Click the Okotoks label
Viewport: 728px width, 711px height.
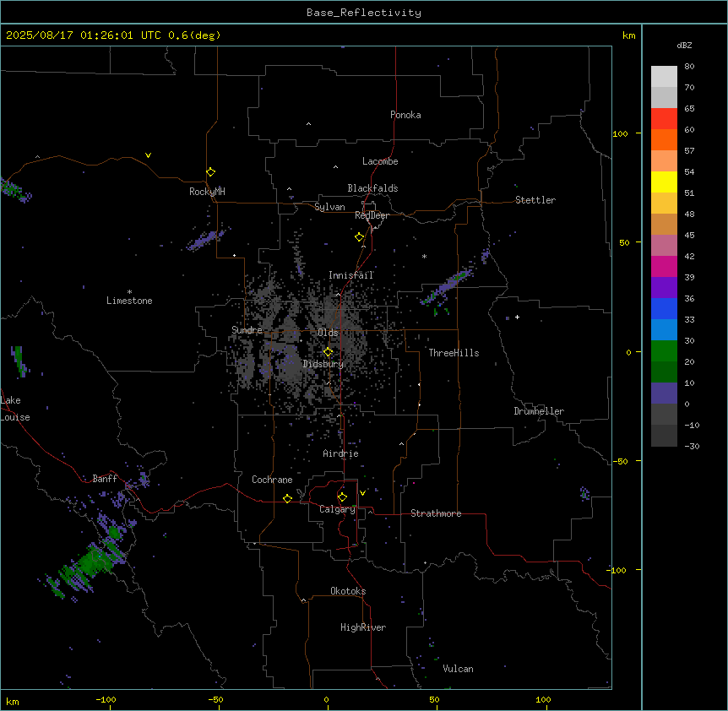348,591
